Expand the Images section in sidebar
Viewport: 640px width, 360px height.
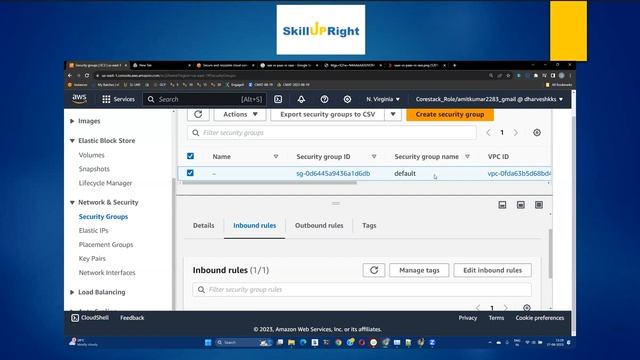pos(72,121)
